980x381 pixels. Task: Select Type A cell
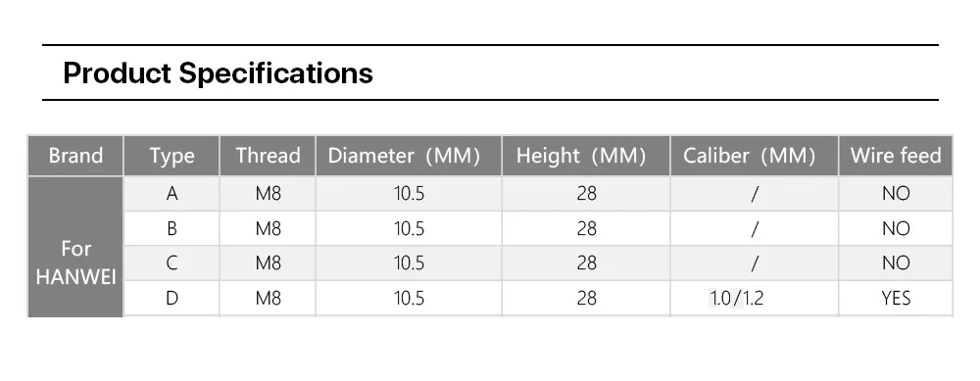coord(171,194)
